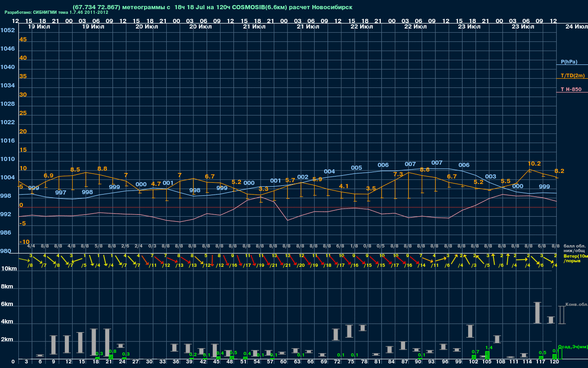This screenshot has width=588, height=368.
Task: Click the 004 pressure value on the curve
Action: point(329,172)
